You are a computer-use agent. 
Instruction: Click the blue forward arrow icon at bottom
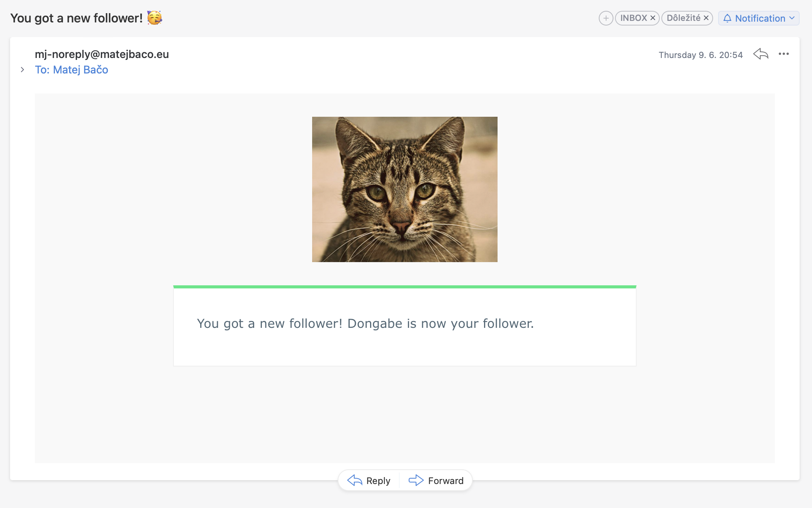point(416,480)
